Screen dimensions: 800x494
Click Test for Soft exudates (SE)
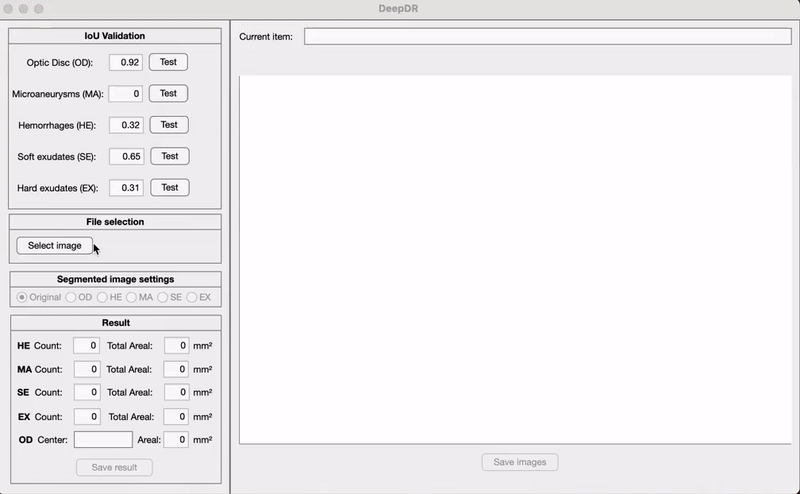click(x=169, y=156)
